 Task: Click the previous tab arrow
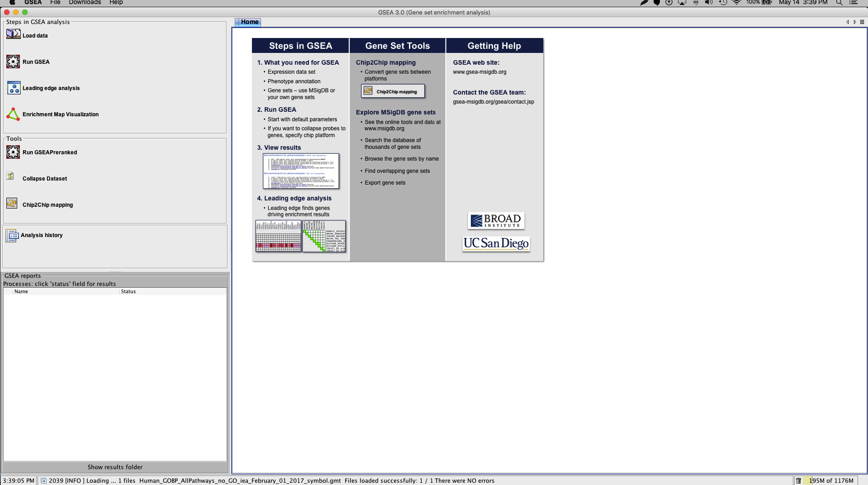click(847, 22)
